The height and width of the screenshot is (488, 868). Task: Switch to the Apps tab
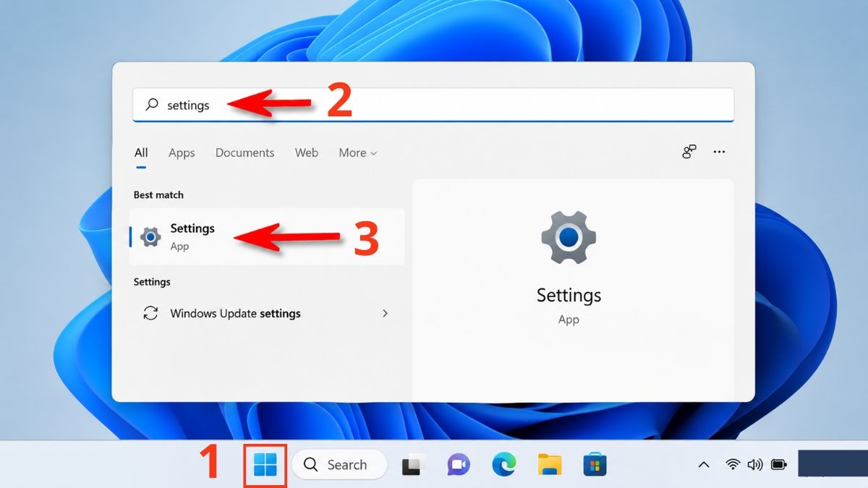[182, 153]
